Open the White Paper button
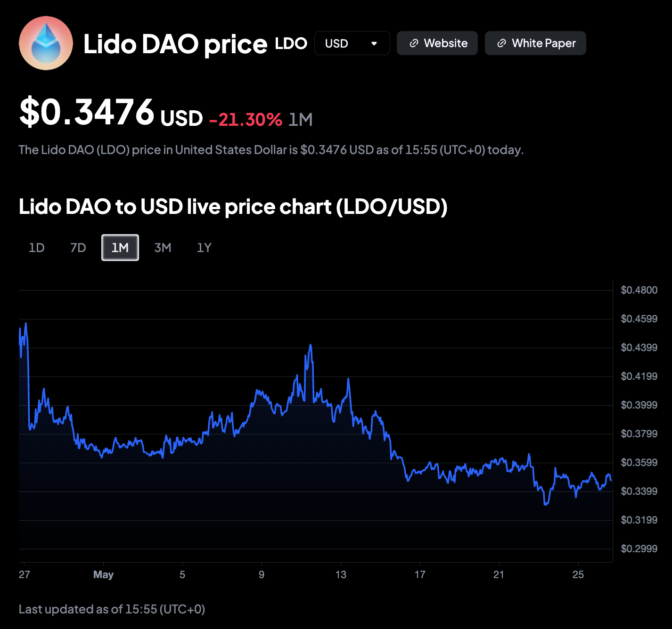 pos(535,43)
